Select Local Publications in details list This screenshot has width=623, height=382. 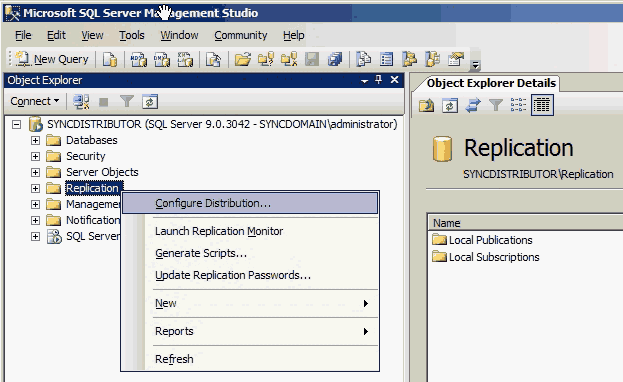coord(490,240)
